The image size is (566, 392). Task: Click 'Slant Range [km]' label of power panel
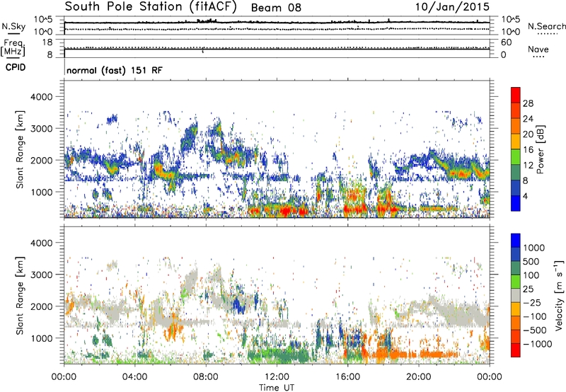tap(20, 149)
